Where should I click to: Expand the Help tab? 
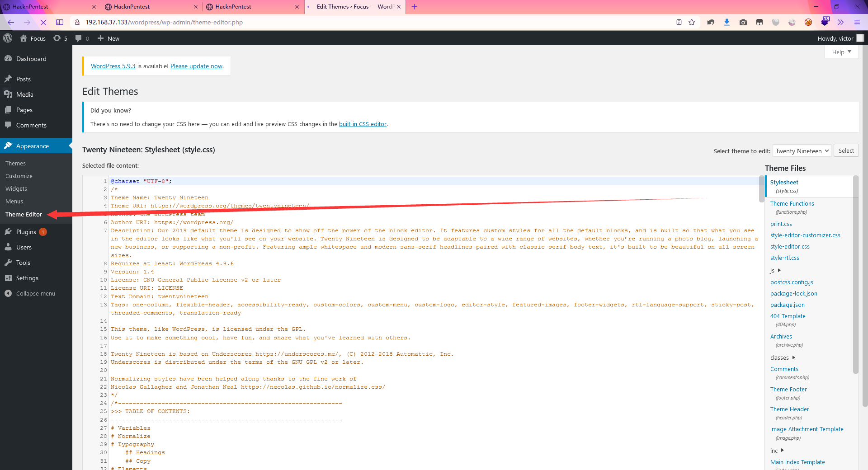click(841, 52)
